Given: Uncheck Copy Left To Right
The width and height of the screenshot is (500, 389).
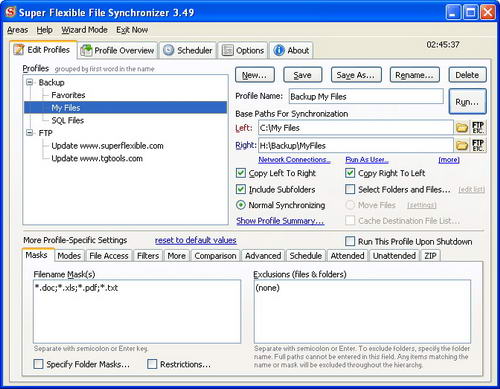Looking at the screenshot, I should (x=241, y=173).
